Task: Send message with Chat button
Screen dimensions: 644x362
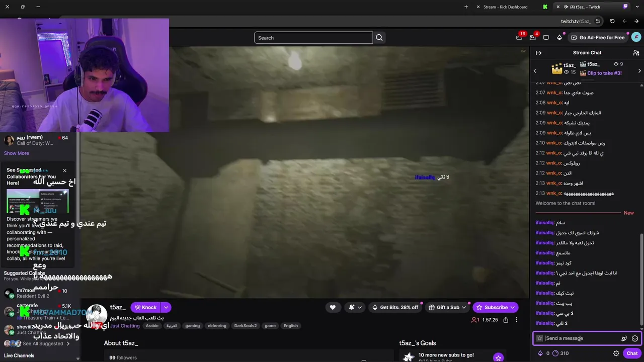Action: 632,353
